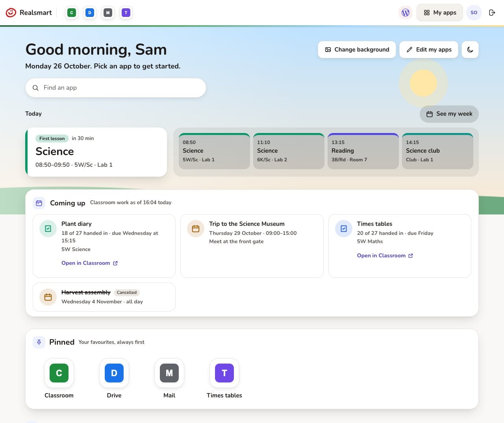Open Classroom shortcut in top bar
504x423 pixels.
72,13
